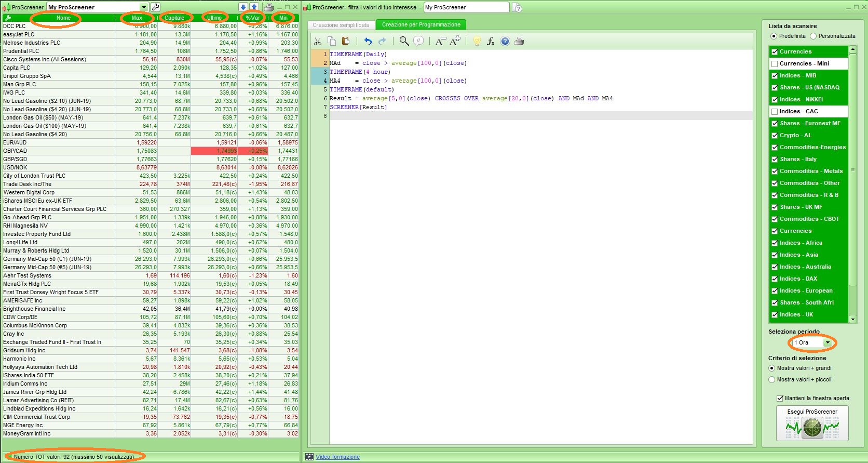Undo the last code edit
The width and height of the screenshot is (868, 463).
pyautogui.click(x=368, y=42)
